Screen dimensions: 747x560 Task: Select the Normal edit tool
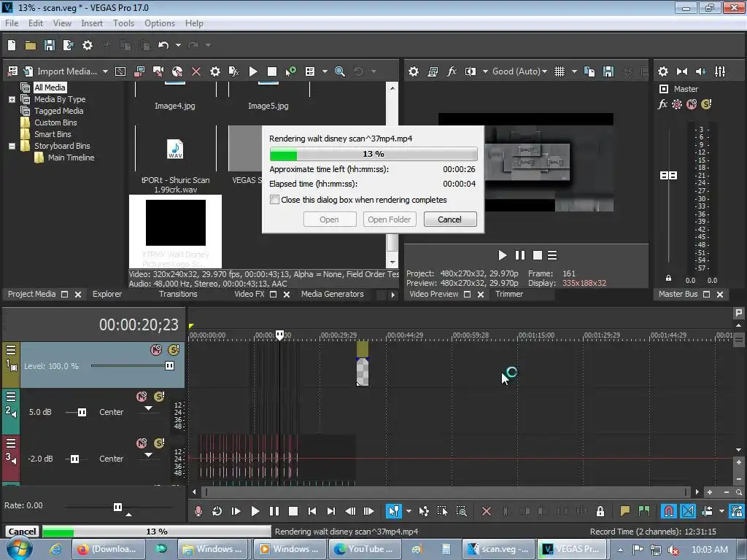(393, 511)
